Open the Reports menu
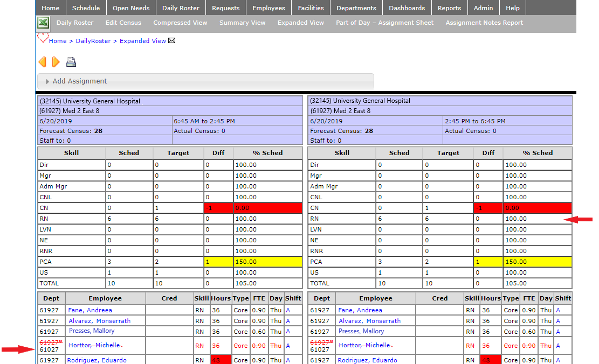This screenshot has width=599, height=364. pyautogui.click(x=449, y=8)
